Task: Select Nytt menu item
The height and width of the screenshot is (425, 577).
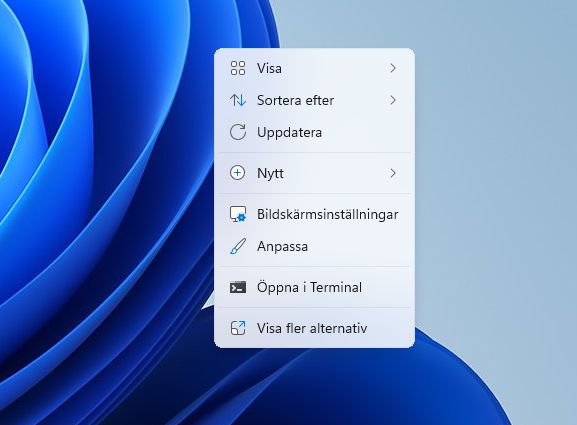Action: [x=314, y=173]
